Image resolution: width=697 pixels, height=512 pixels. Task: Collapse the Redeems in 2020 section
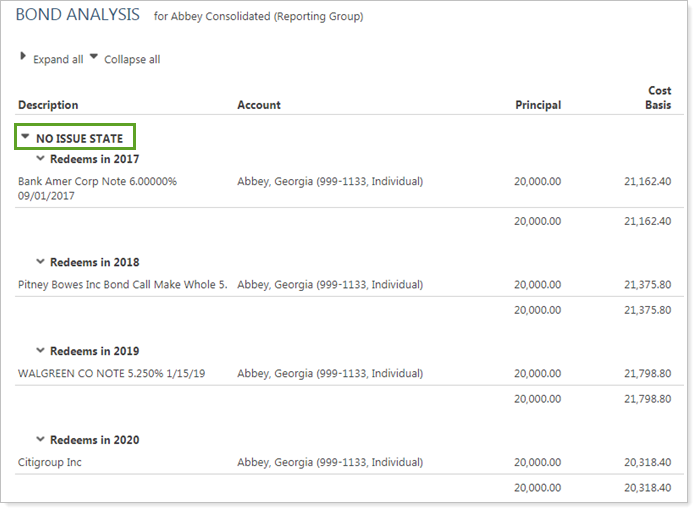(41, 440)
